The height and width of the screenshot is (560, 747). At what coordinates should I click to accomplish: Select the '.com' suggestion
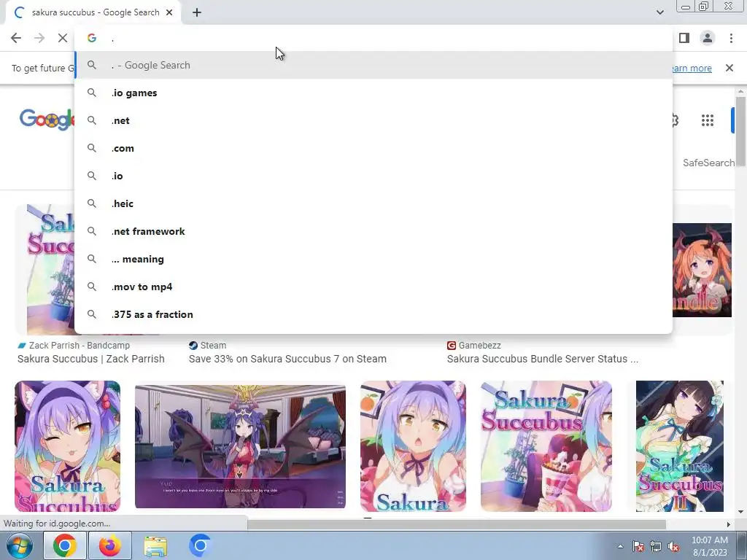point(373,148)
